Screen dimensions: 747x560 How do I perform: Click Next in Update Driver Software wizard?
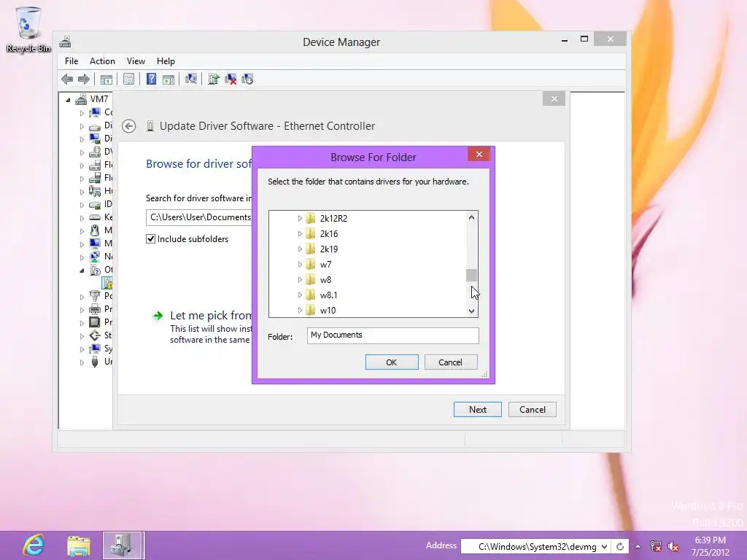477,410
